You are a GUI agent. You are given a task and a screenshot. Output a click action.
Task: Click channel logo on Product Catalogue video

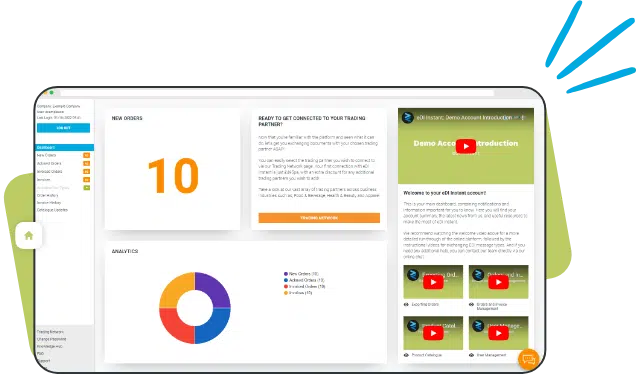[x=412, y=325]
